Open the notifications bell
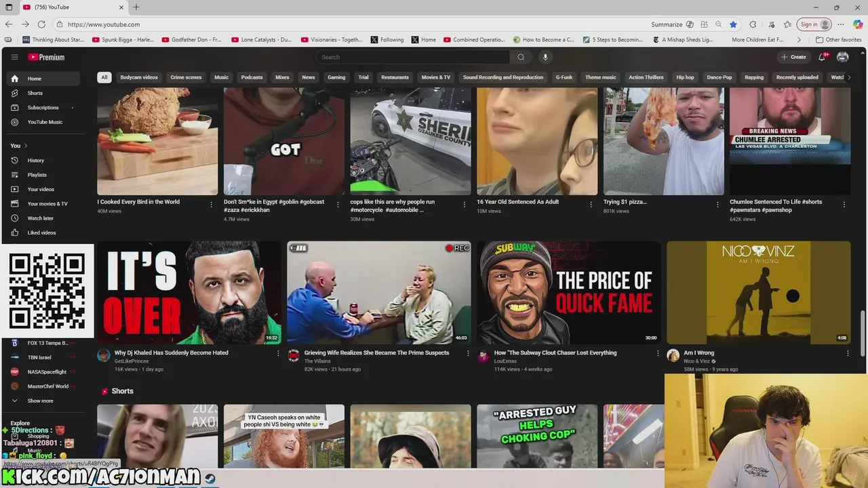Image resolution: width=868 pixels, height=488 pixels. [822, 57]
